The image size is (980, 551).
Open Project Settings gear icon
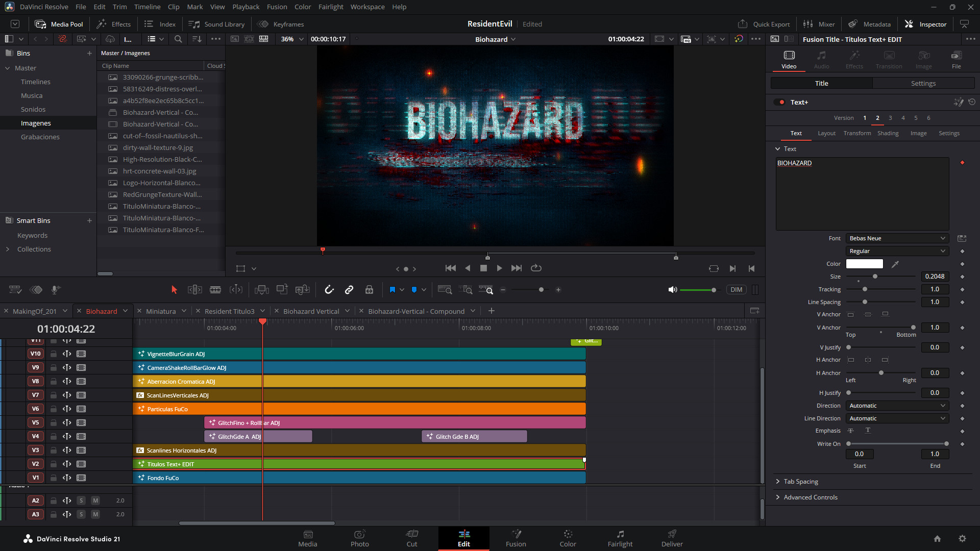(962, 539)
